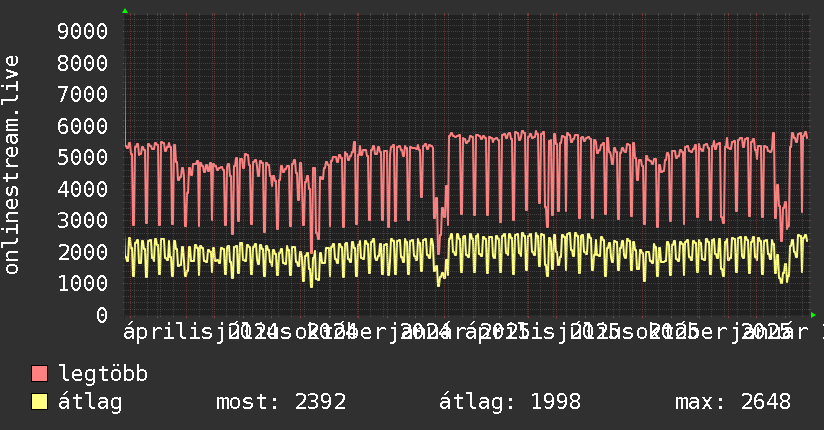Click the green arrow at y-axis top
824x430 pixels.
click(125, 11)
